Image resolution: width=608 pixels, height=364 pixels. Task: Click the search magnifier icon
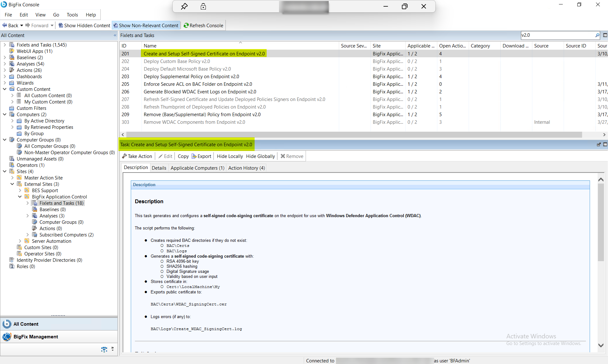pos(597,35)
